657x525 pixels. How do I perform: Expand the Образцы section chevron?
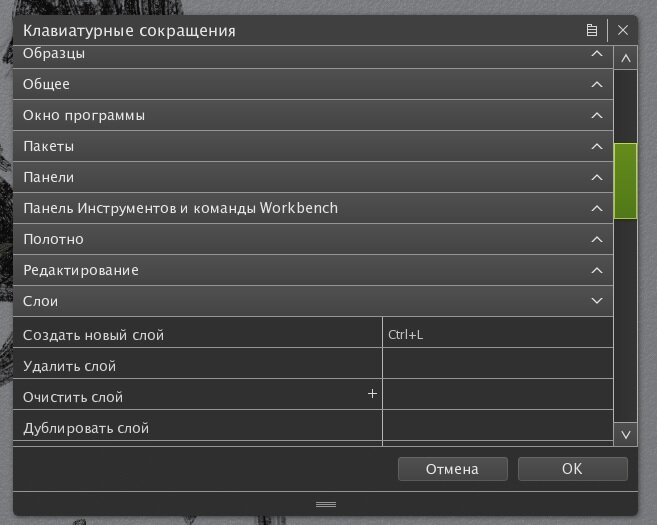click(x=597, y=54)
